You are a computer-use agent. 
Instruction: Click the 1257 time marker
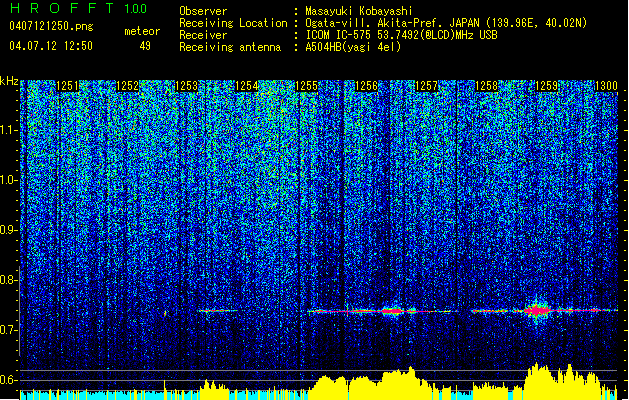(426, 86)
